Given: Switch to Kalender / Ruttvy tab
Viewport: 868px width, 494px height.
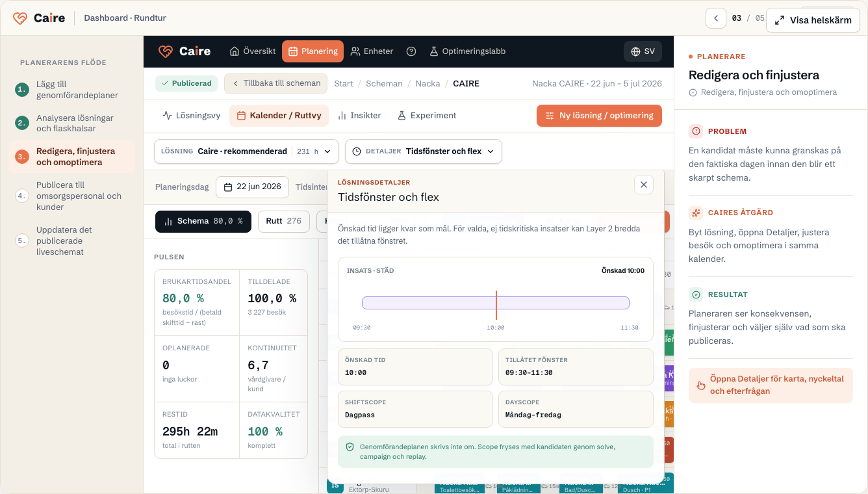Looking at the screenshot, I should (x=279, y=116).
